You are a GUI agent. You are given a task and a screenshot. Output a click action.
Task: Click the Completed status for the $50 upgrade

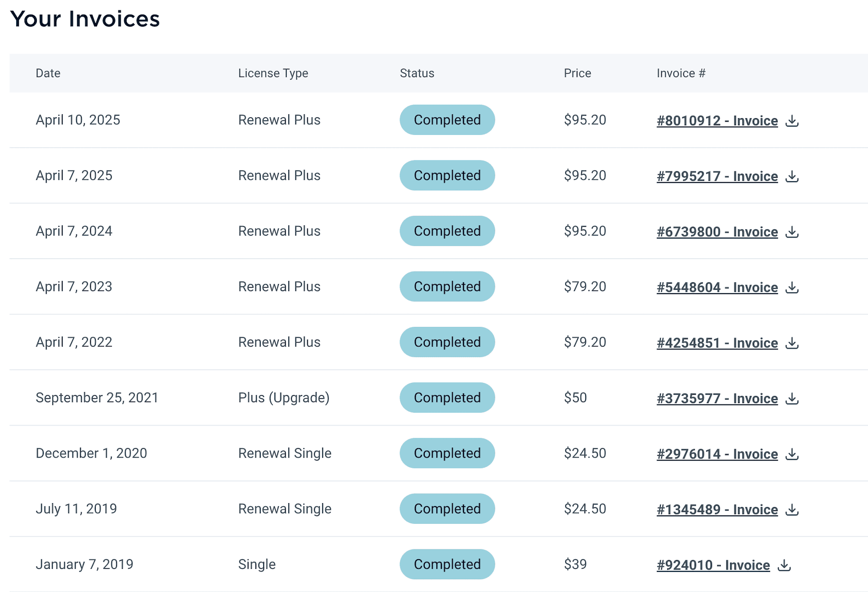click(447, 398)
